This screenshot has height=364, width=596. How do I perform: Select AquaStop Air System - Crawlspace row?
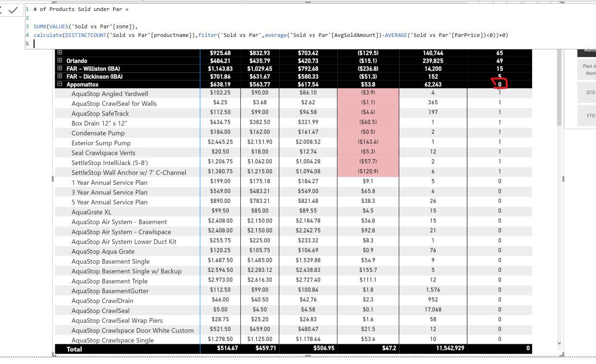[121, 232]
